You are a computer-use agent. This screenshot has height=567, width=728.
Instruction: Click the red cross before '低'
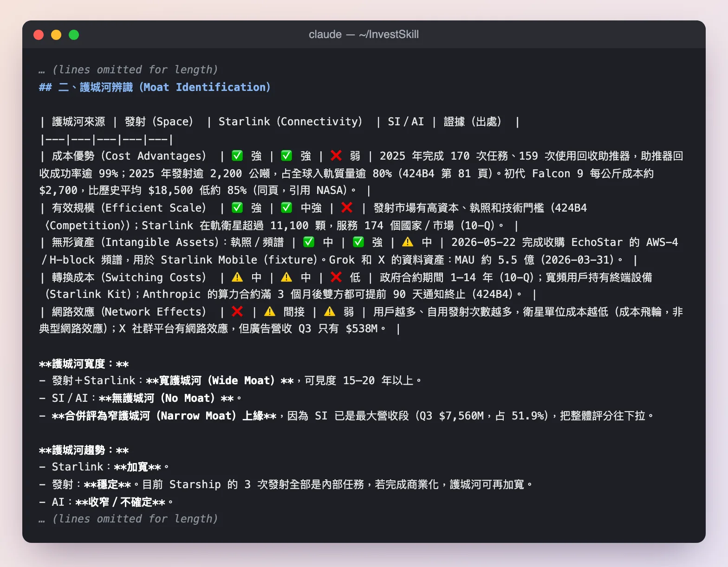click(336, 277)
